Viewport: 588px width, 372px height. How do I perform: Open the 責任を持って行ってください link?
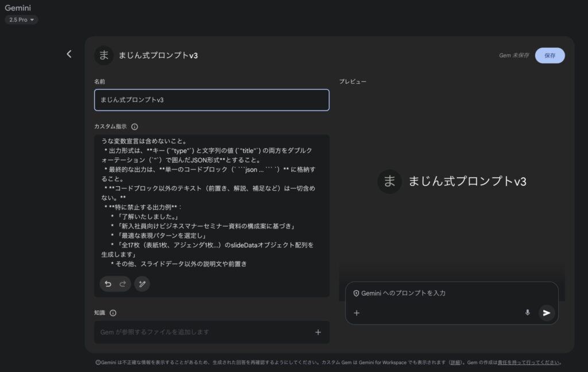tap(528, 363)
